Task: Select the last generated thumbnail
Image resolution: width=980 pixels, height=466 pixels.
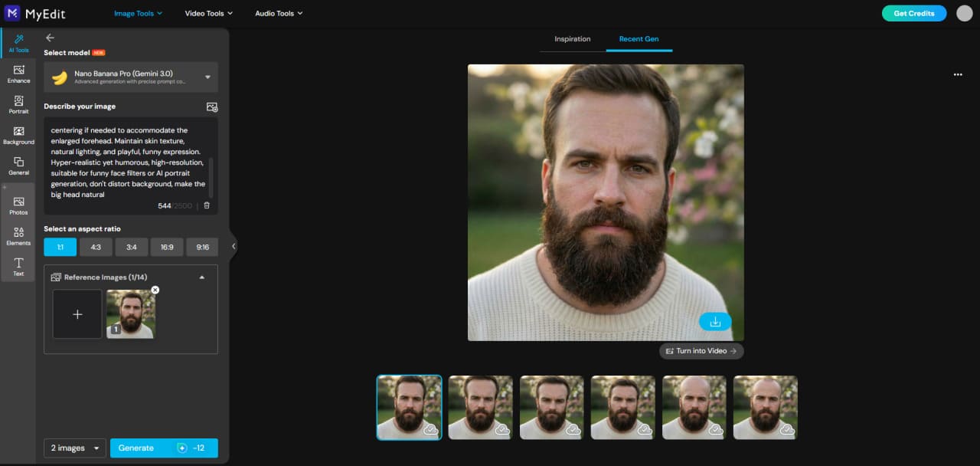Action: (765, 407)
